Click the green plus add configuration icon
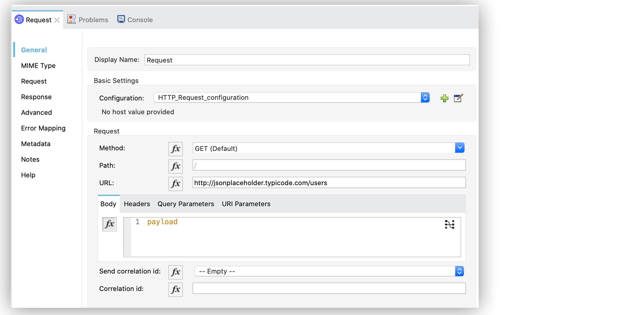Screen dimensions: 644x315 [x=444, y=98]
